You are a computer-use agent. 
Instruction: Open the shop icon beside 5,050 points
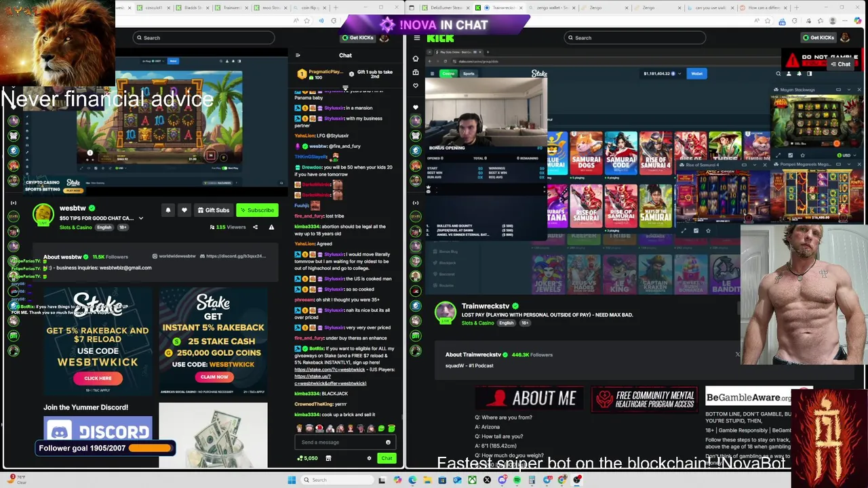(x=328, y=458)
